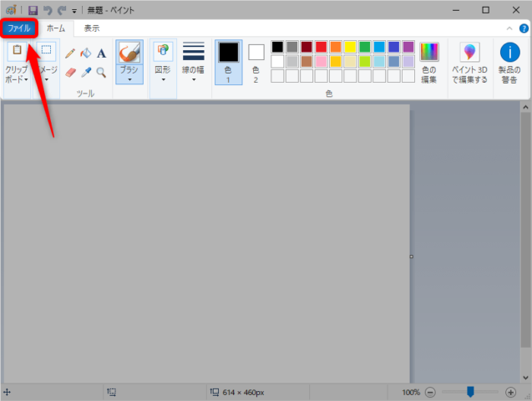Click the save floppy disk icon
This screenshot has width=532, height=401.
33,10
